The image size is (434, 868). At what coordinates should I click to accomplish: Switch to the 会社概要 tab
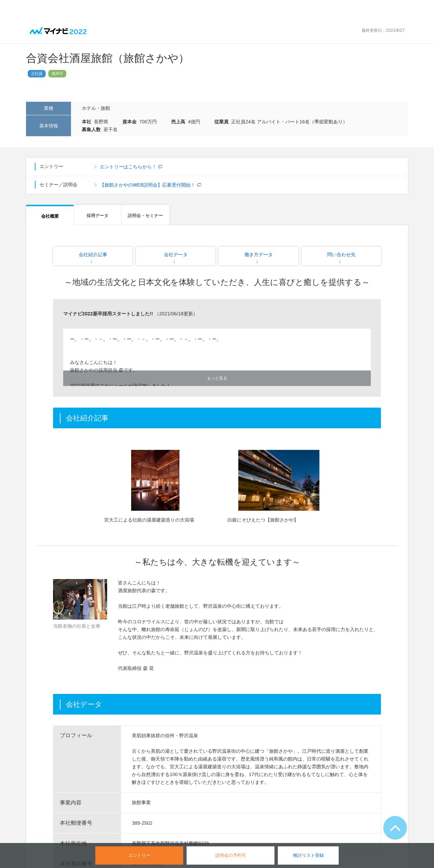(50, 215)
